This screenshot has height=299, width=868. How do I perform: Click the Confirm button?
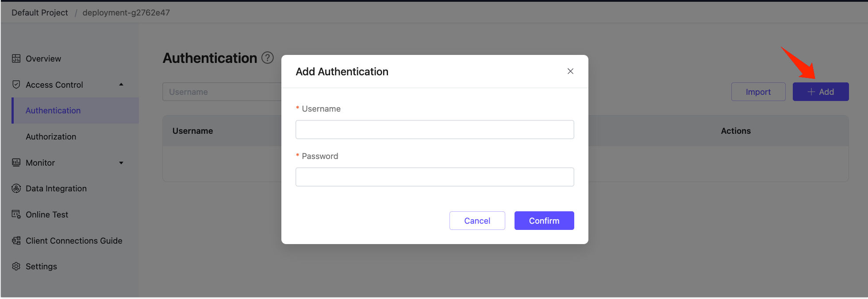pyautogui.click(x=544, y=220)
